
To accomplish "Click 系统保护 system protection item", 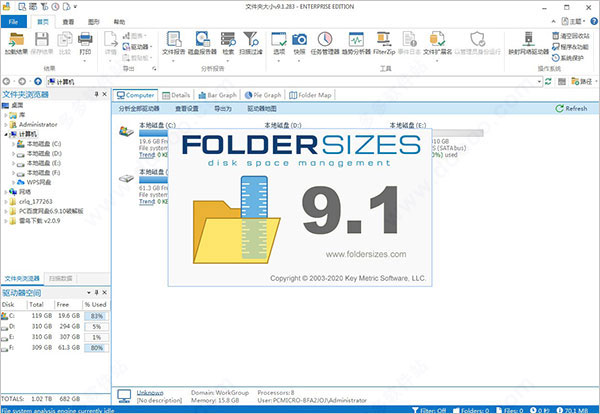I will [568, 58].
